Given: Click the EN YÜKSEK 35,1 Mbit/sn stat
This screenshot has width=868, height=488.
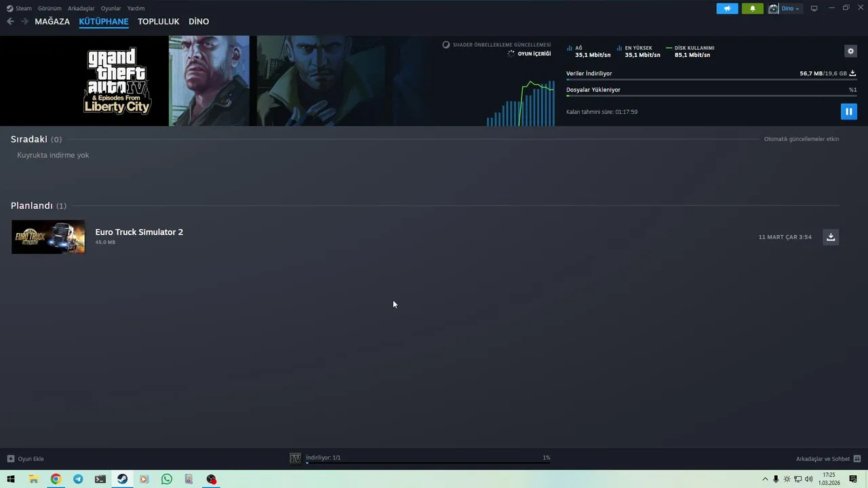Looking at the screenshot, I should pos(639,52).
